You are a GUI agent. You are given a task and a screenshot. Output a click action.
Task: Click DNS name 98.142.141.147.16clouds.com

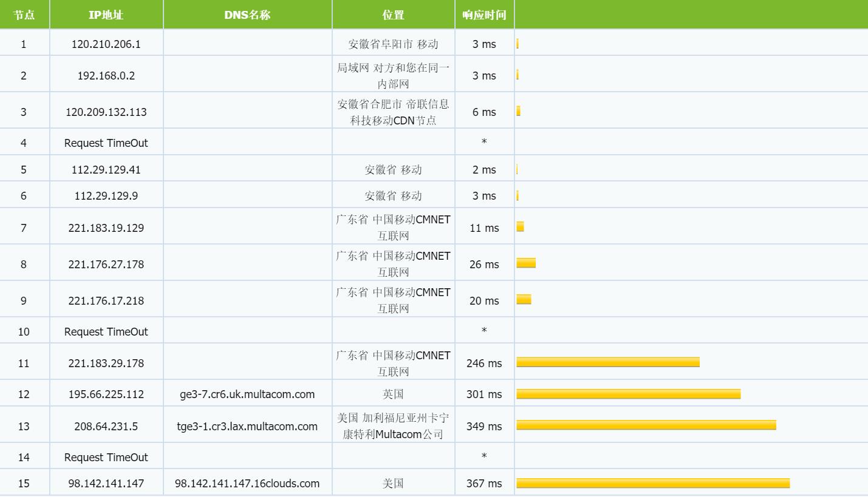pos(247,484)
